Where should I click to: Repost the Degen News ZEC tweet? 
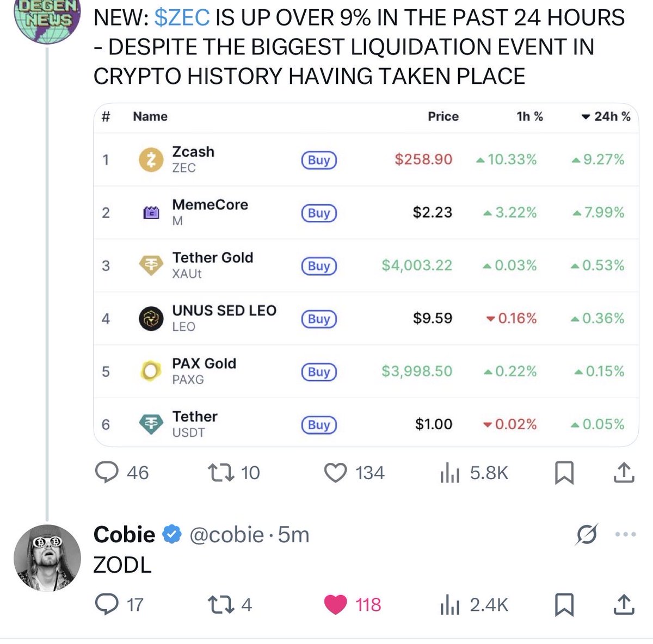click(221, 473)
